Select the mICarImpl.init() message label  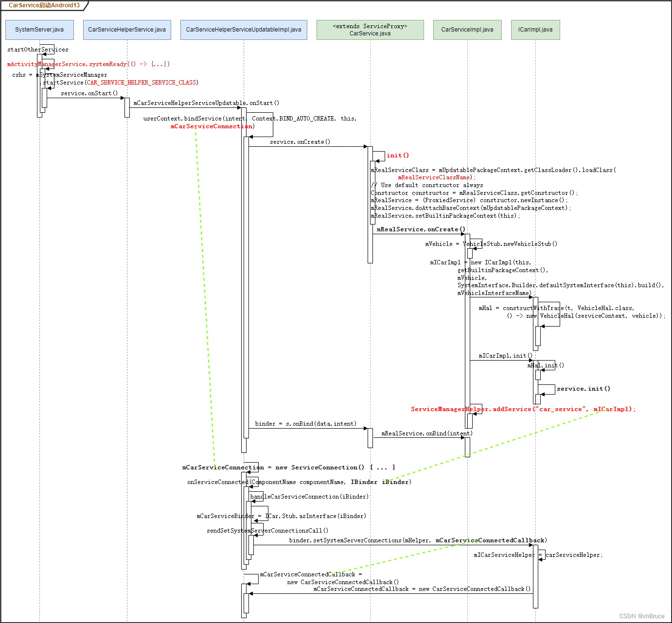pyautogui.click(x=506, y=356)
